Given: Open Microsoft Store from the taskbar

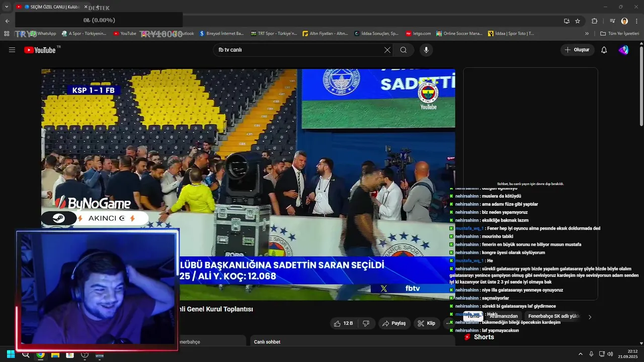Looking at the screenshot, I should (x=70, y=354).
